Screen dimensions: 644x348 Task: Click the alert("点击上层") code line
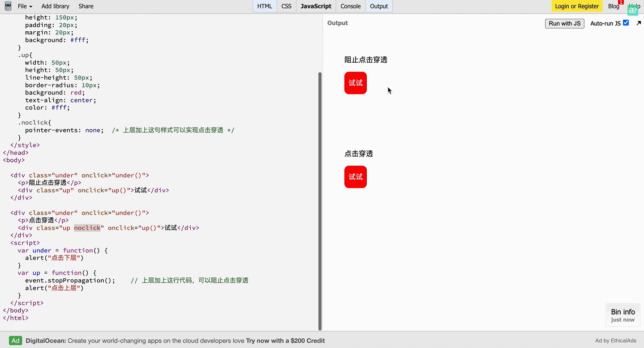click(54, 288)
